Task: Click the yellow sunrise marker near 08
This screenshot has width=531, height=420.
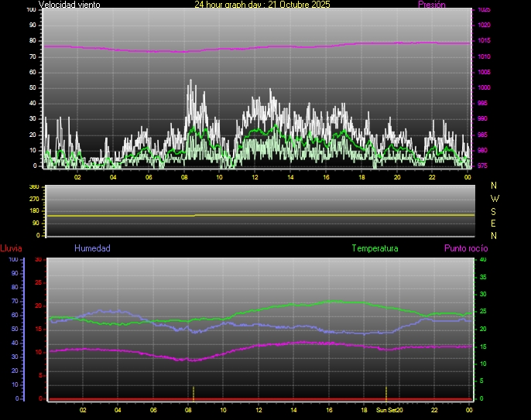Action: (x=194, y=391)
